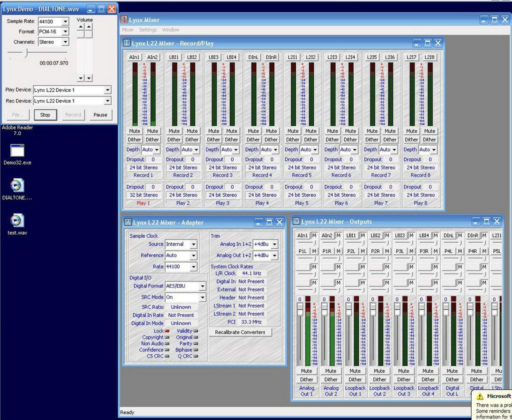Click the LBI3 record source button
Image resolution: width=512 pixels, height=420 pixels.
pos(213,57)
